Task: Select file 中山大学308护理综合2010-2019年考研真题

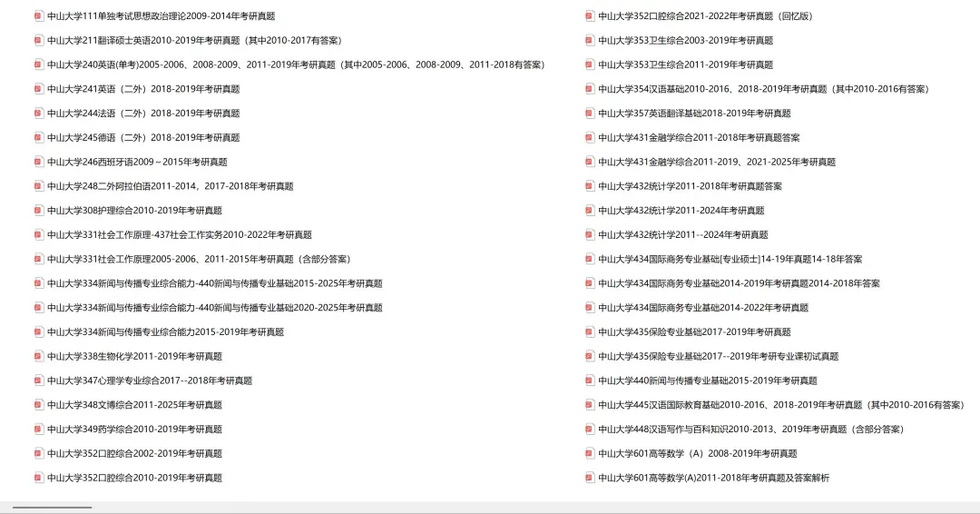Action: [134, 211]
